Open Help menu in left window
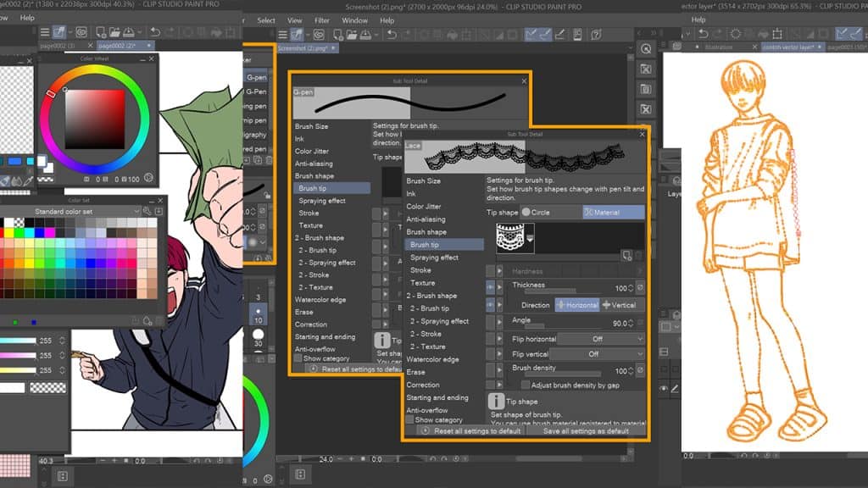The width and height of the screenshot is (868, 488). (x=27, y=18)
